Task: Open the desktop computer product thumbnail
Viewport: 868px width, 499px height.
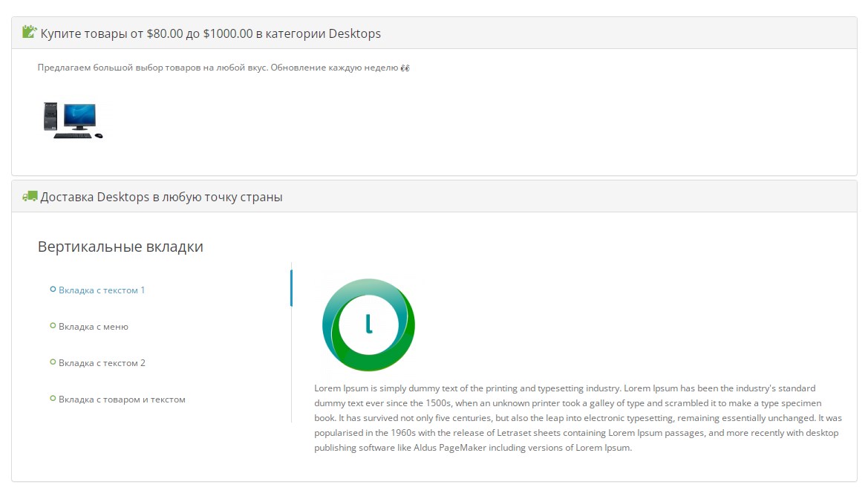Action: pos(72,120)
